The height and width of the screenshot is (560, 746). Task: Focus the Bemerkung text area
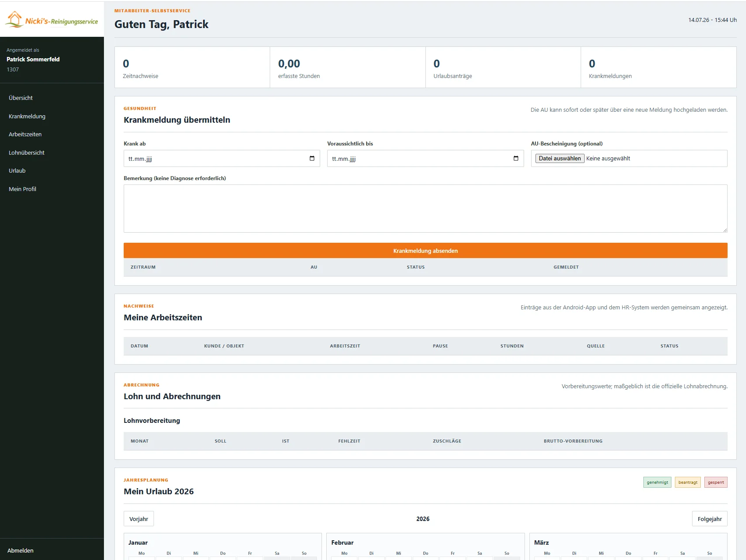tap(425, 209)
